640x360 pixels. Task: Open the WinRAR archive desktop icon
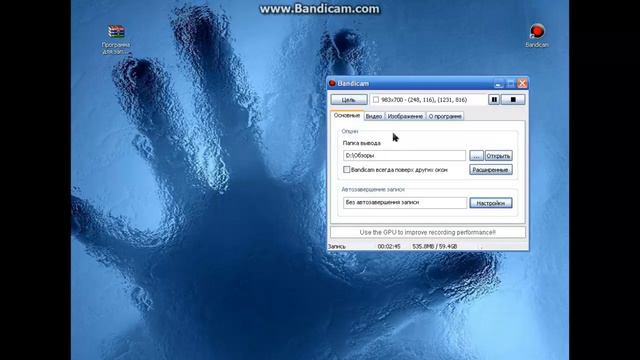pos(116,32)
